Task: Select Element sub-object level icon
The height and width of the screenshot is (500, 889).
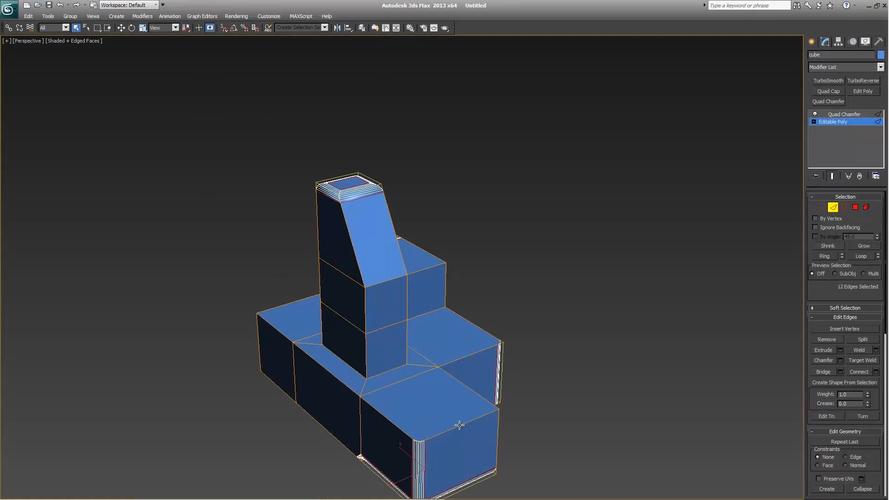Action: (866, 207)
